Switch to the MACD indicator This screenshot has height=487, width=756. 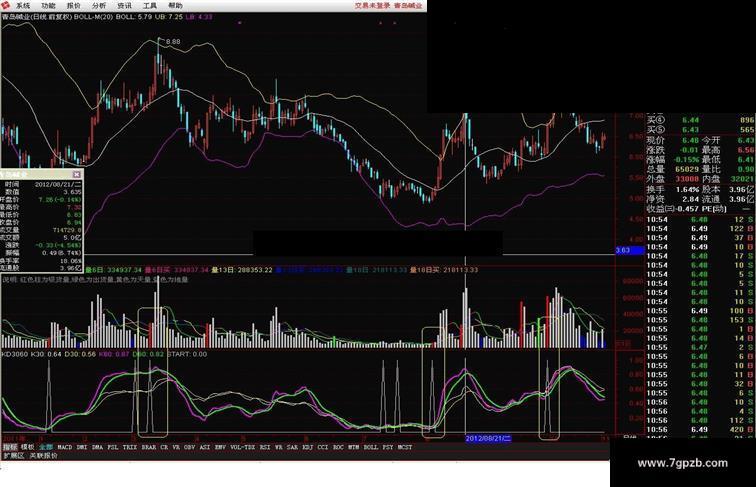click(x=65, y=447)
